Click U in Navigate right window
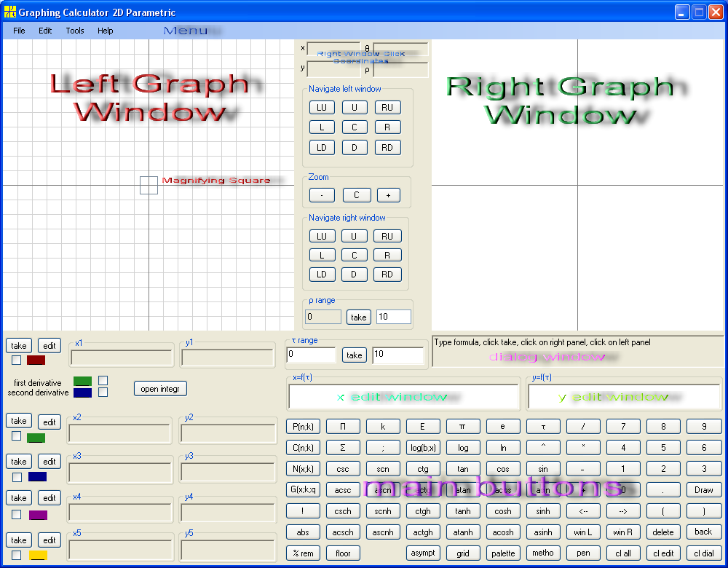This screenshot has height=568, width=728. (354, 236)
